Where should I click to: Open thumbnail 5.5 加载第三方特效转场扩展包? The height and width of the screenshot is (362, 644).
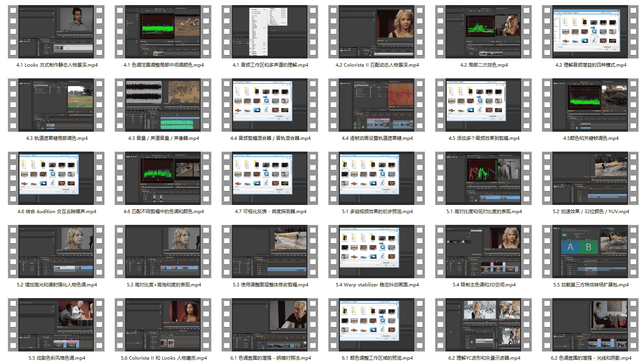pyautogui.click(x=590, y=251)
